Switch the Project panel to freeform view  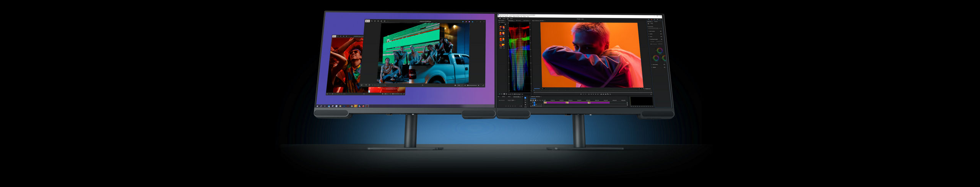click(507, 94)
